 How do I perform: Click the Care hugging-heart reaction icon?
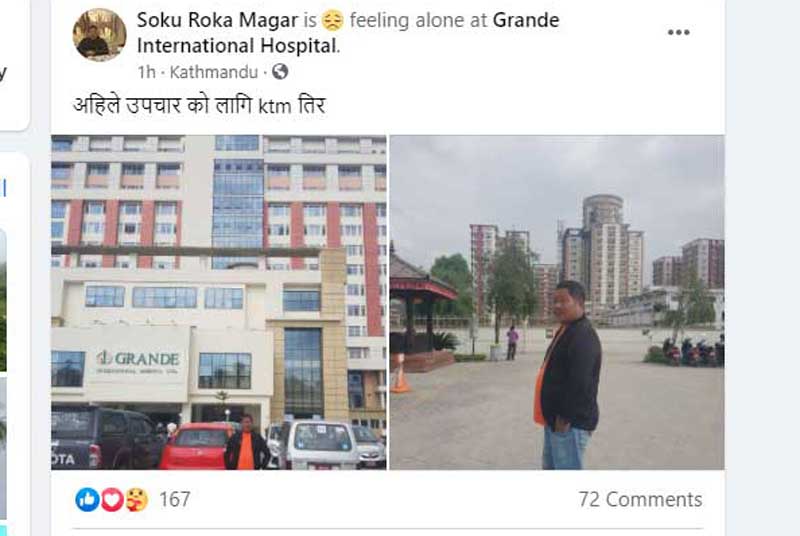(136, 499)
